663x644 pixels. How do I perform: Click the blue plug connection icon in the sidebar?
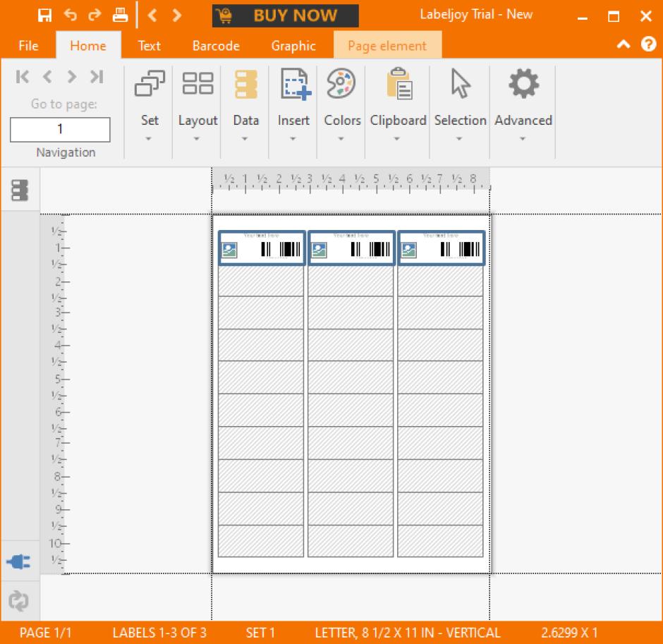click(18, 562)
